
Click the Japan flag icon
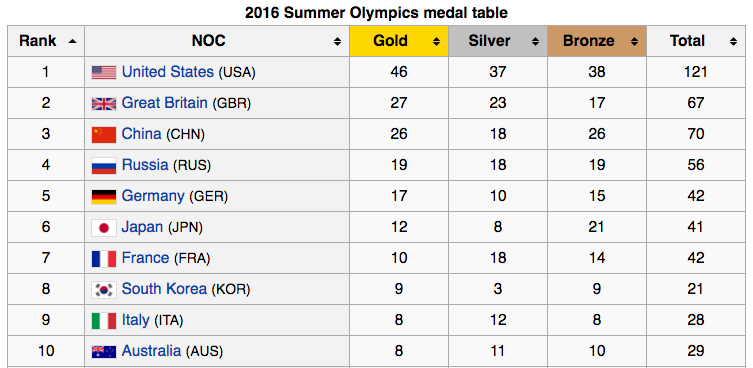[x=104, y=228]
